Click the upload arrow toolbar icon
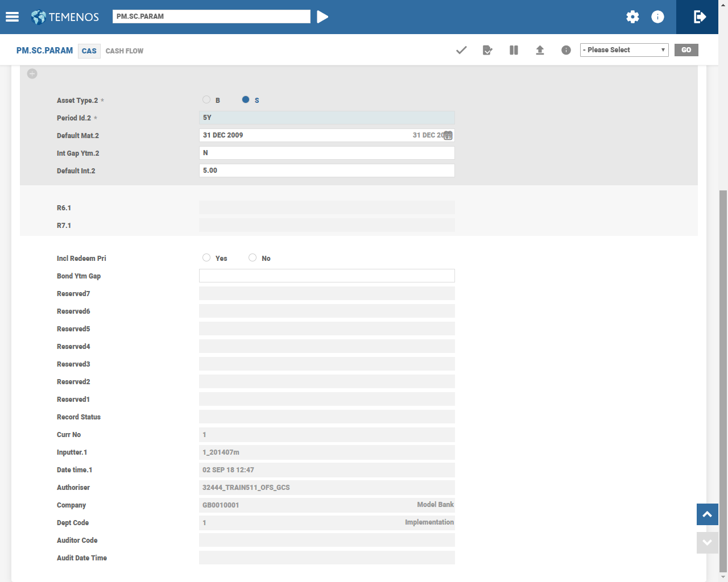 pyautogui.click(x=540, y=50)
